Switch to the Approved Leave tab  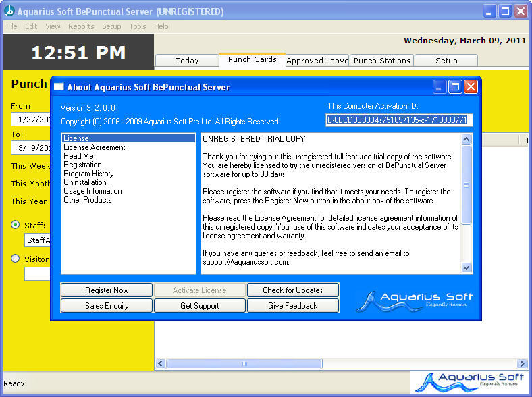click(x=317, y=61)
